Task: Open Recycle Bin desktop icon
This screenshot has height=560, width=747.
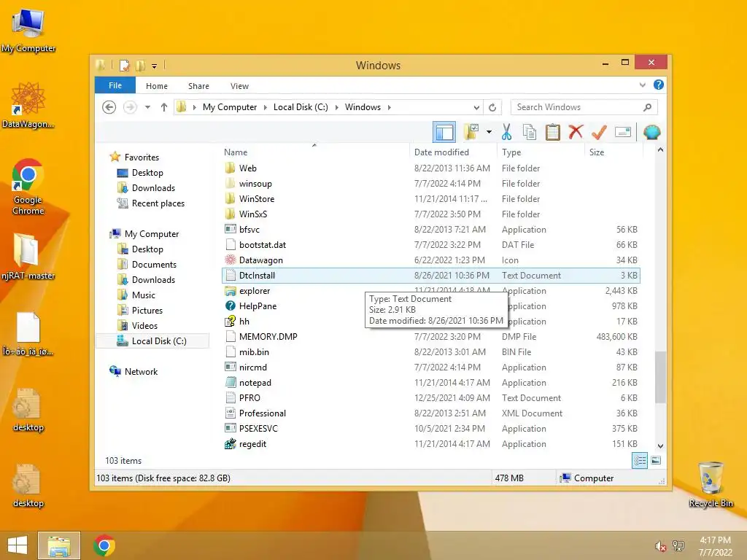Action: 711,484
